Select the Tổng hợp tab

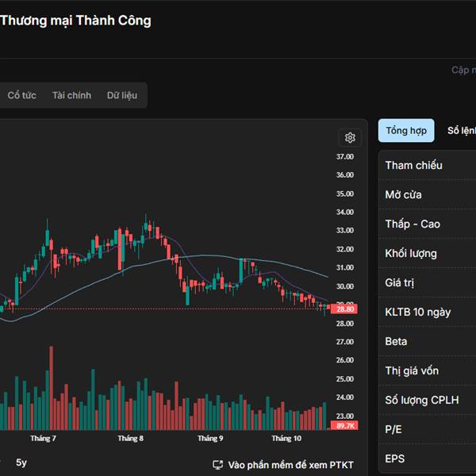pos(406,130)
